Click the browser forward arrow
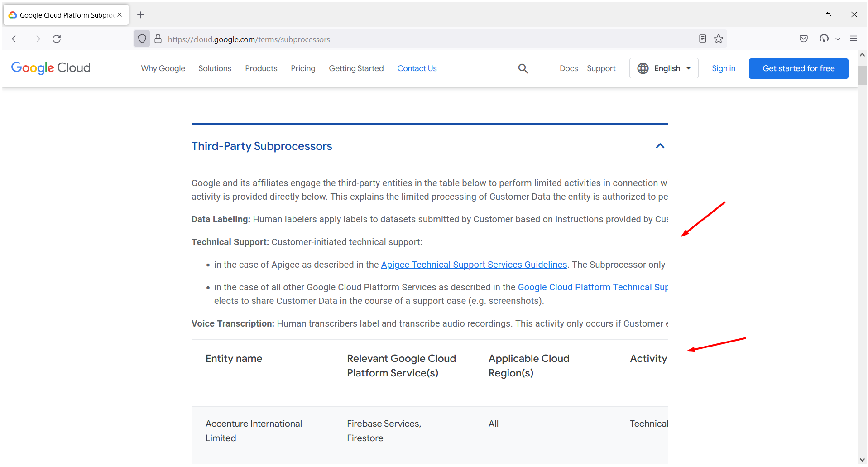Image resolution: width=868 pixels, height=467 pixels. [36, 39]
